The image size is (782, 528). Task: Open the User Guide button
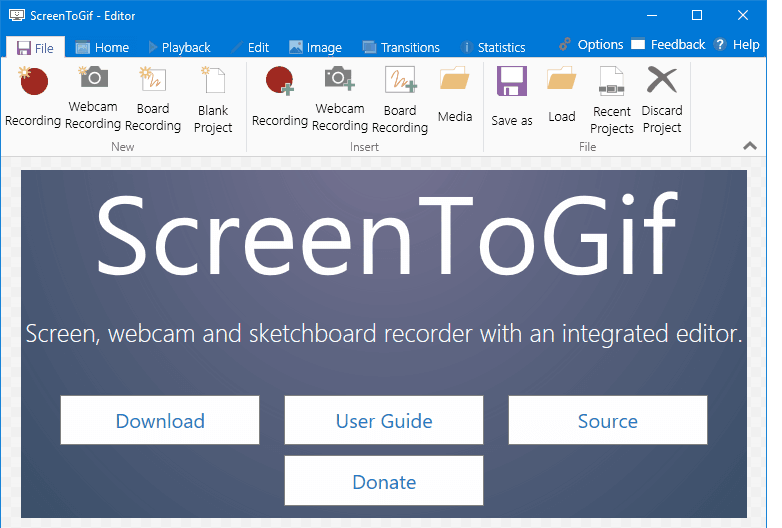[x=384, y=420]
